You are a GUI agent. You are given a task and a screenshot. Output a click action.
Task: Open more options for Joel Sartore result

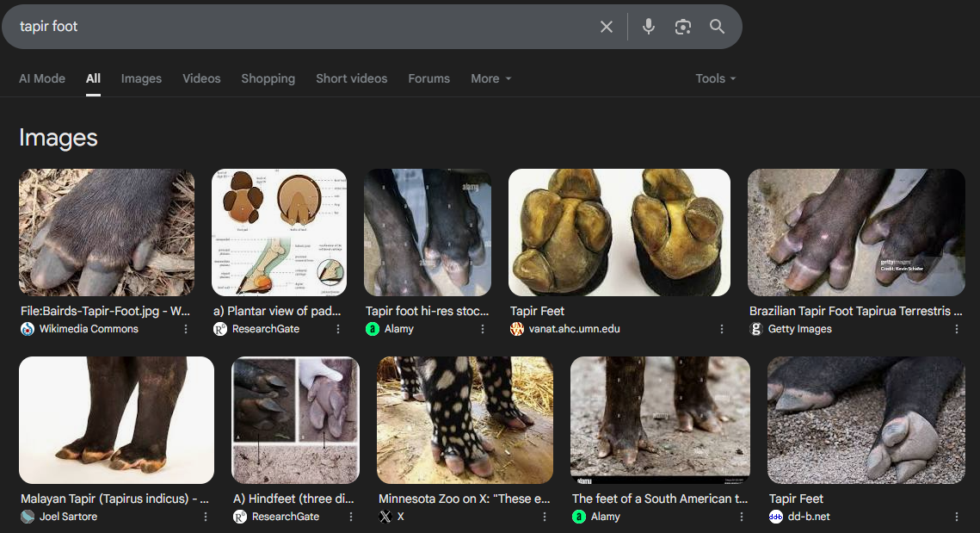click(x=205, y=516)
